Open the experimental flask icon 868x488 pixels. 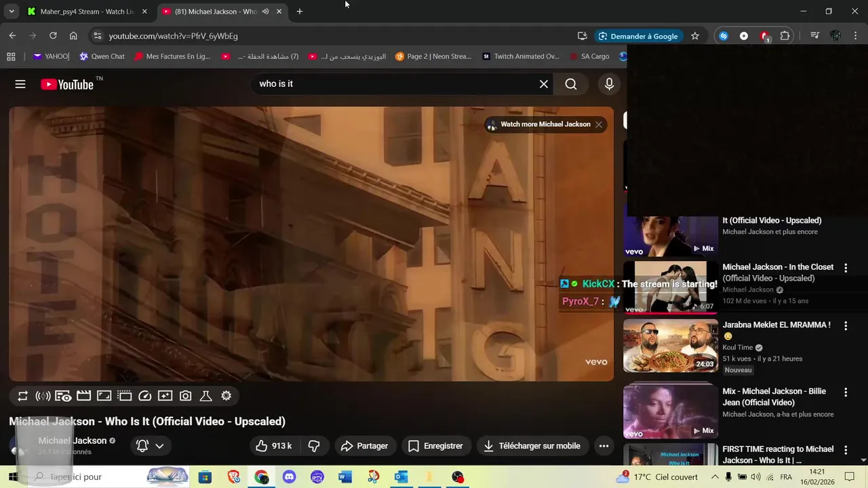205,396
